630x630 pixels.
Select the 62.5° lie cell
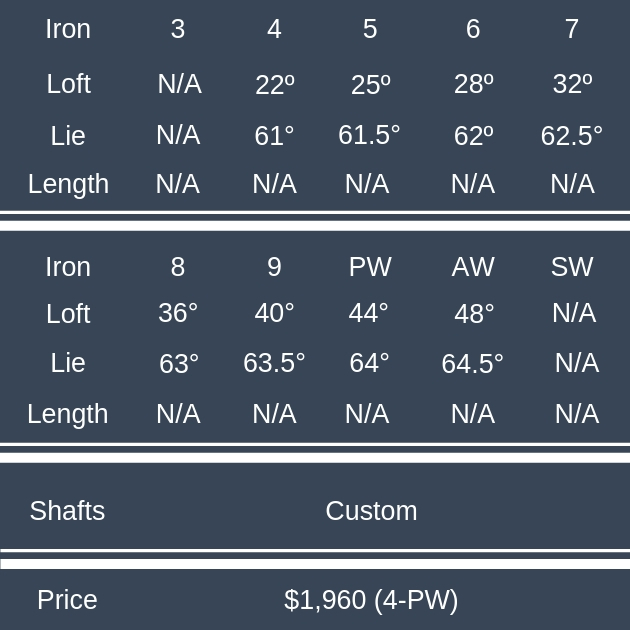pyautogui.click(x=571, y=136)
